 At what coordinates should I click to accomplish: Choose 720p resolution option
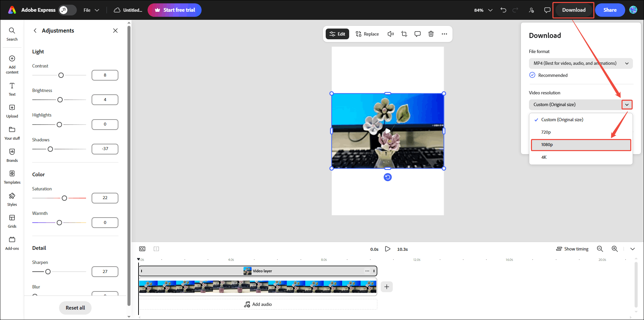tap(581, 132)
